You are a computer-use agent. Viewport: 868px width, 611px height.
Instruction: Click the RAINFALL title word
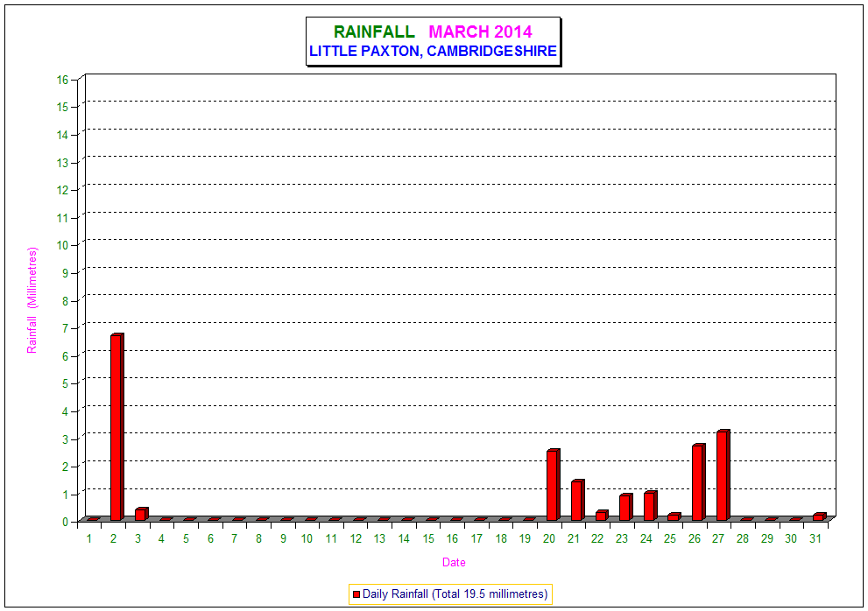pos(374,32)
